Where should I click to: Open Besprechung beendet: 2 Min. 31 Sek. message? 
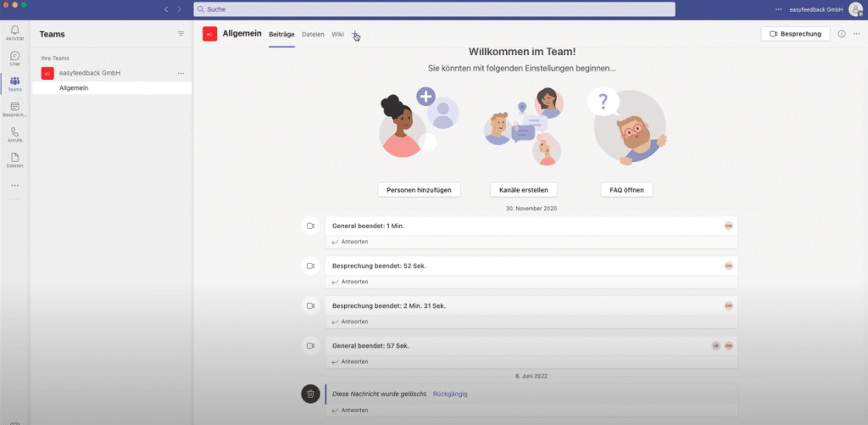(531, 306)
